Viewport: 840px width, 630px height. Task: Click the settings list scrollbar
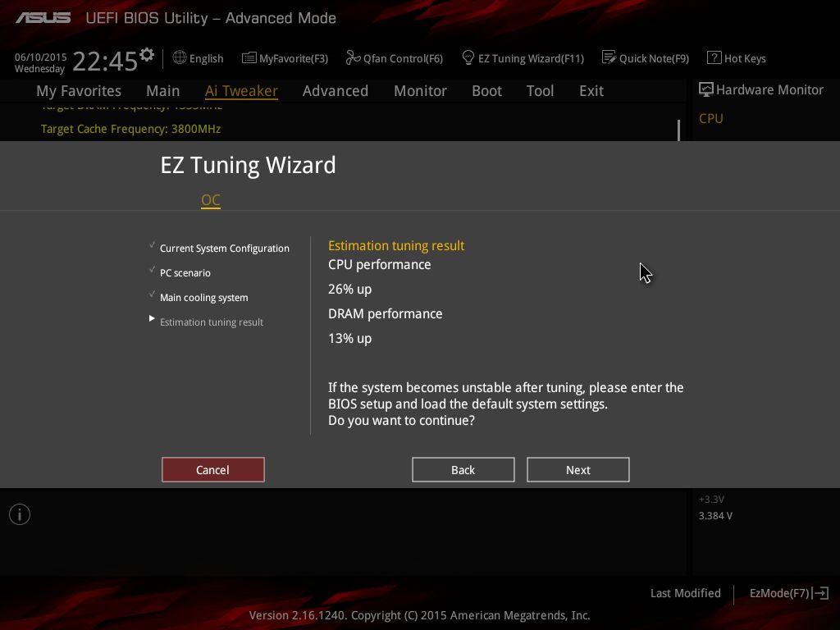tap(678, 130)
